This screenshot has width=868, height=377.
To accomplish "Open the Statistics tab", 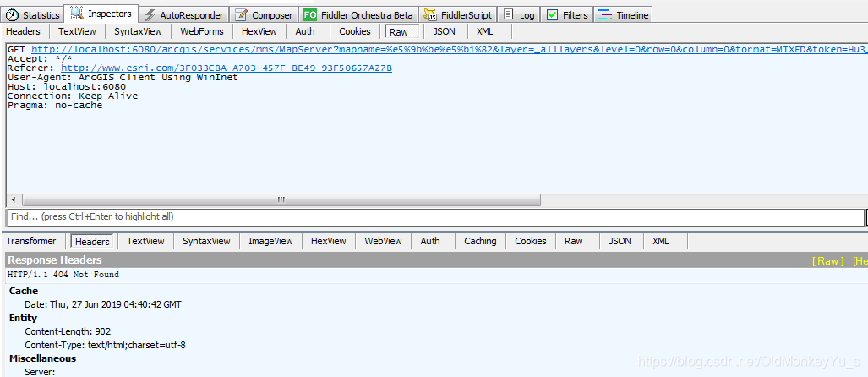I will (32, 15).
